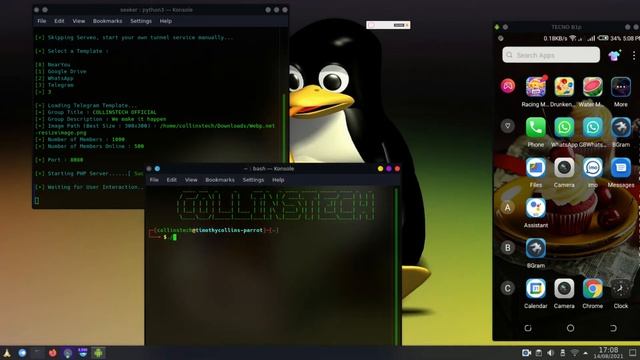
Task: Open the removable devices tray icon
Action: point(562,353)
